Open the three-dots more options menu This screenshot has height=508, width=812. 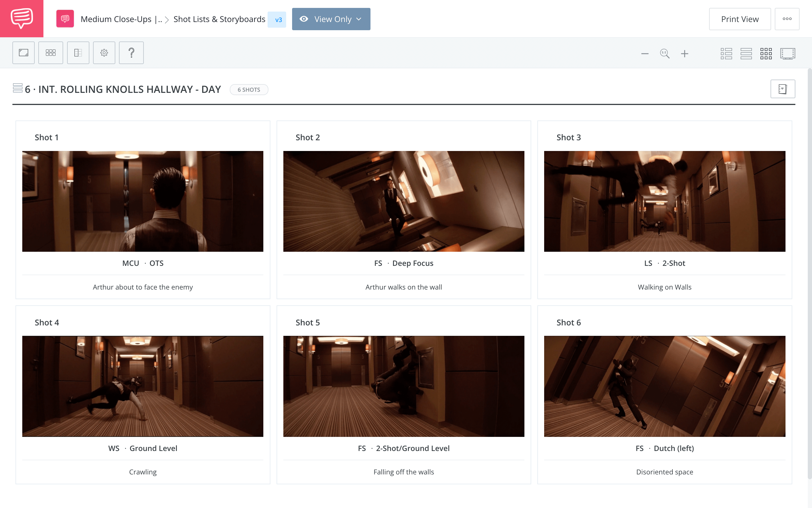(787, 19)
